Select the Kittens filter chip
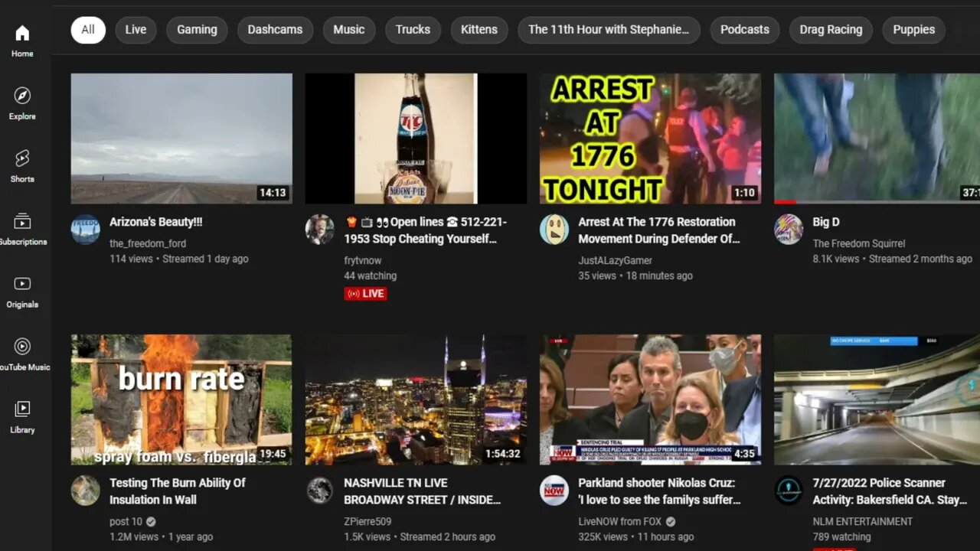 479,30
